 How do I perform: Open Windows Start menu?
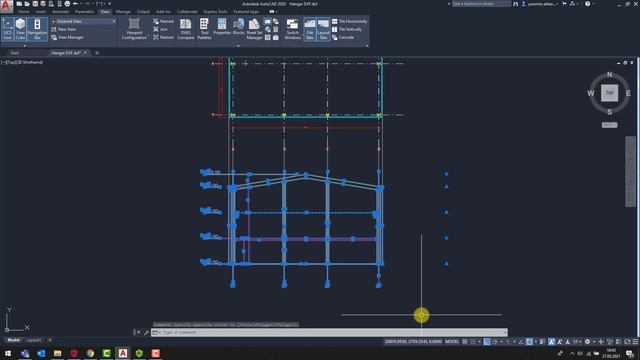[x=8, y=353]
